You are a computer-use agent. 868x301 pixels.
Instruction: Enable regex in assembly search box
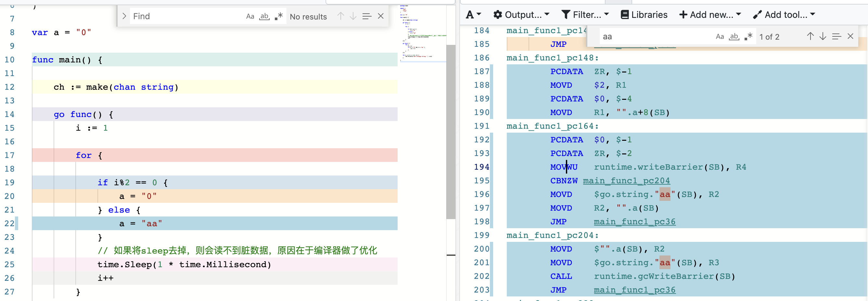coord(748,36)
